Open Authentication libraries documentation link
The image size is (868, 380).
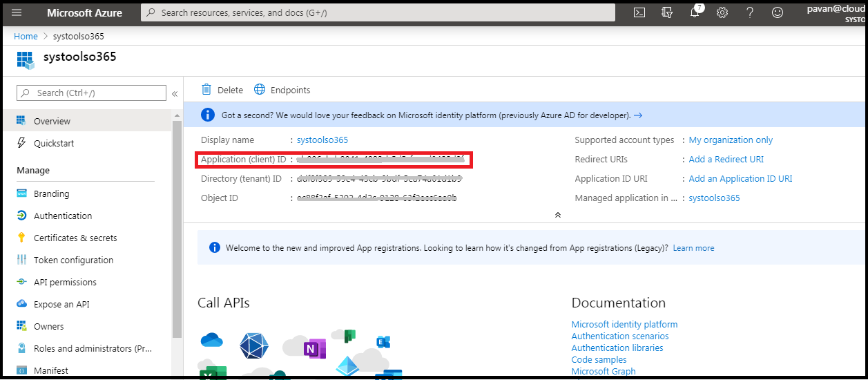point(617,348)
